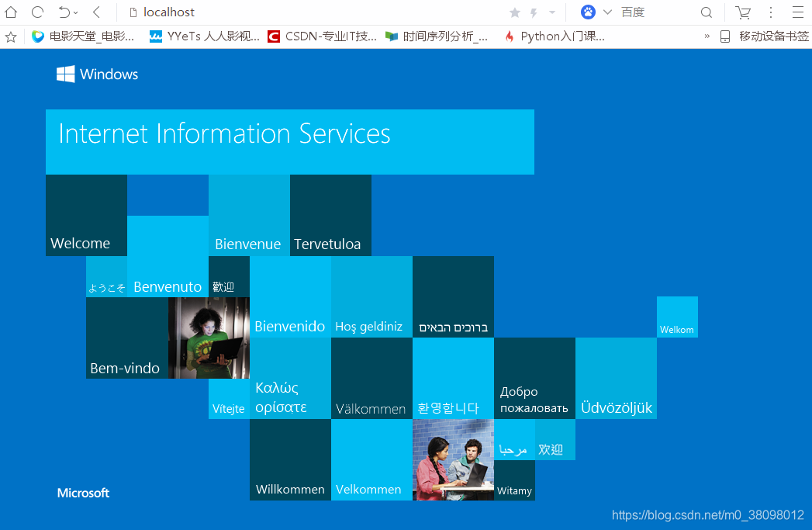Click the 환영합니다 tile

pos(453,378)
